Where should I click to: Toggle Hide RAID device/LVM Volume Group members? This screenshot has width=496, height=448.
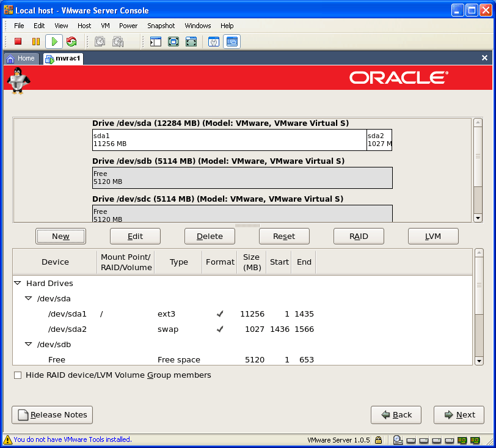[18, 375]
